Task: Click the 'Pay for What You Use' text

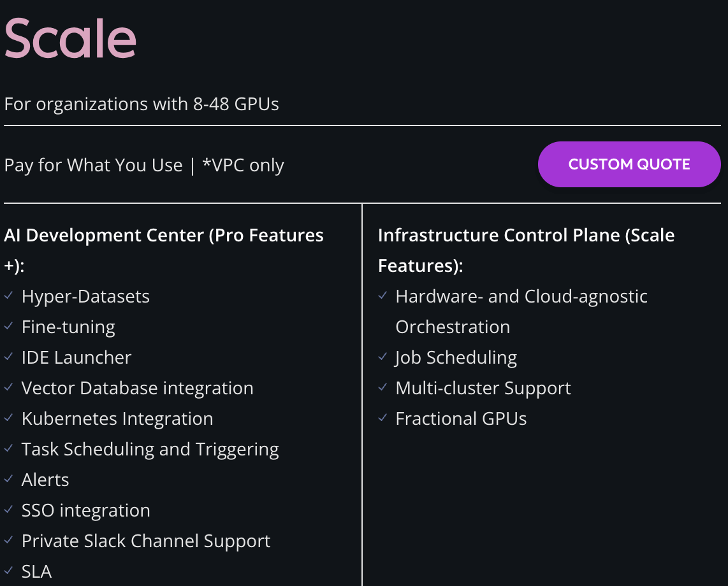Action: click(x=93, y=166)
